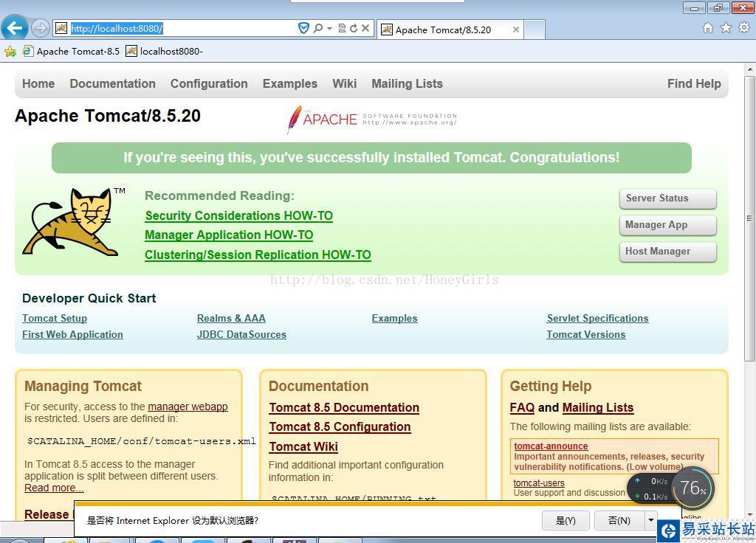Open a new blank tab
Image resolution: width=756 pixels, height=543 pixels.
[535, 30]
